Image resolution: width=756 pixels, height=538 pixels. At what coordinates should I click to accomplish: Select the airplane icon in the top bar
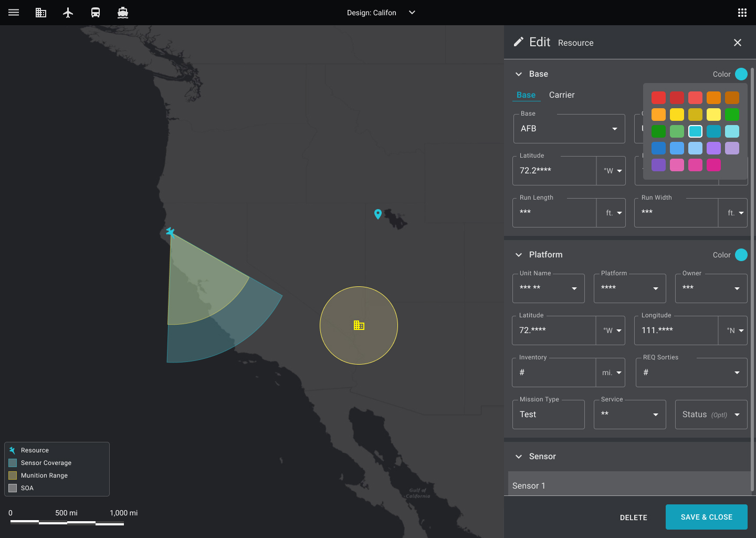click(68, 13)
